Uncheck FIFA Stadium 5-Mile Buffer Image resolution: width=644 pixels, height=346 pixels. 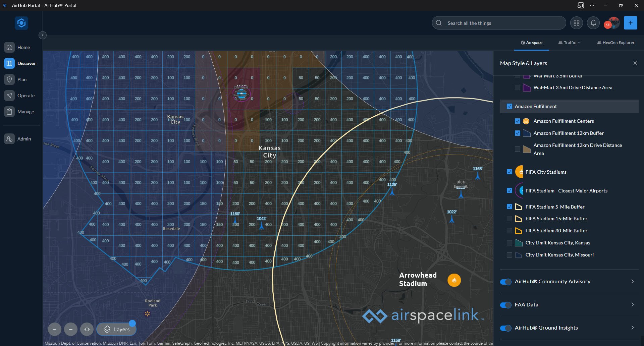[509, 207]
